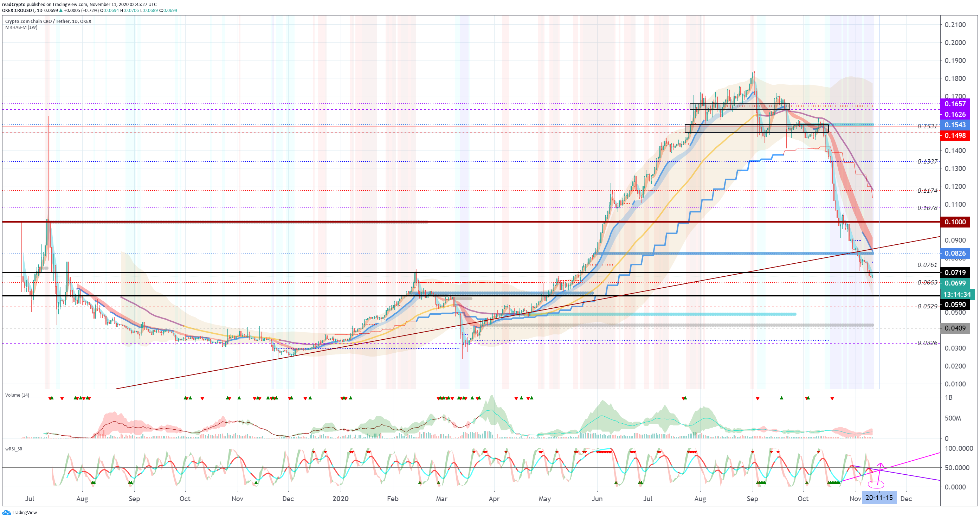Click the blue 0.0826 price label

pyautogui.click(x=955, y=254)
